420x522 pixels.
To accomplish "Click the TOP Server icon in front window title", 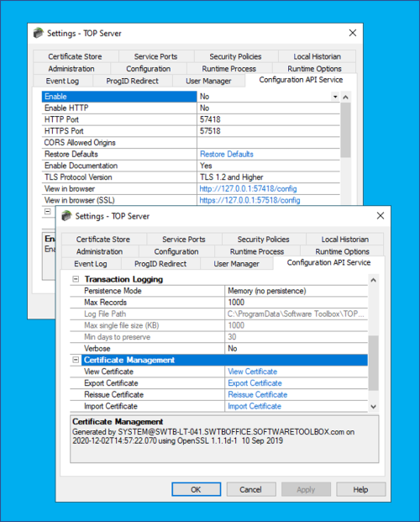I will coord(66,216).
